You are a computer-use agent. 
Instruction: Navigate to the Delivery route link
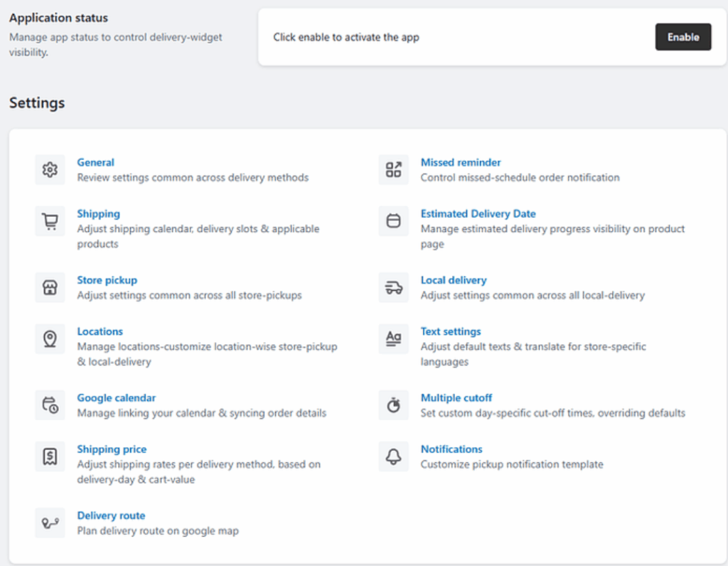111,516
